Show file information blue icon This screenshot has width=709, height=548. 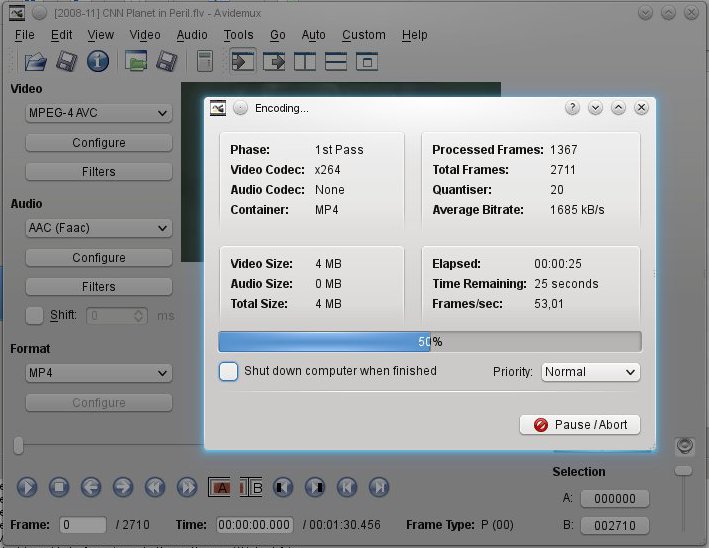(98, 61)
